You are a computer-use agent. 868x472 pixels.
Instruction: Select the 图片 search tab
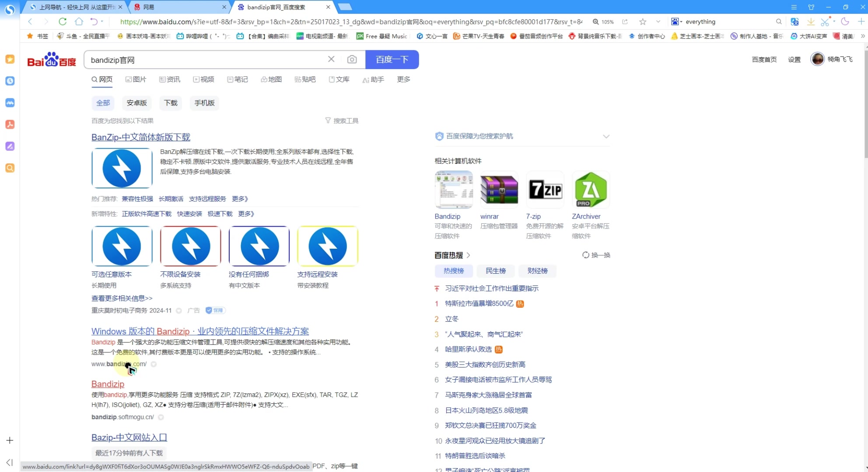[x=136, y=79]
